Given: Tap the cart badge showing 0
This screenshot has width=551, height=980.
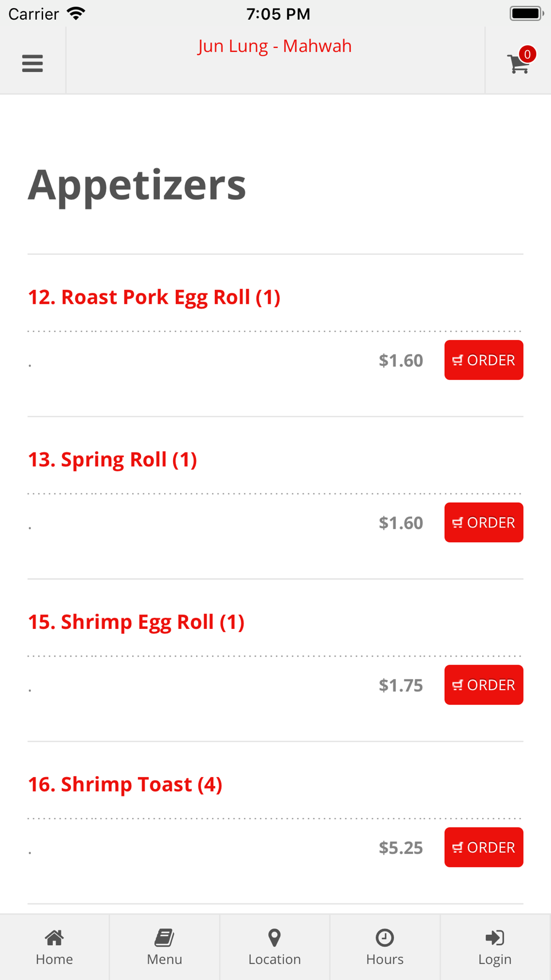Looking at the screenshot, I should click(x=527, y=54).
